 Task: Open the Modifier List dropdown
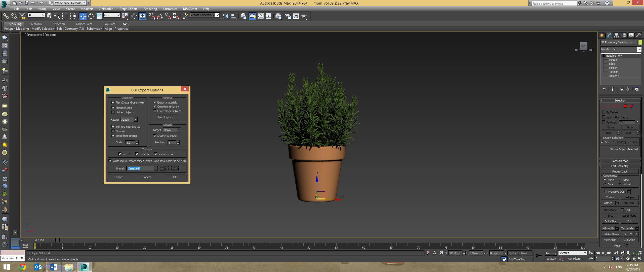639,49
